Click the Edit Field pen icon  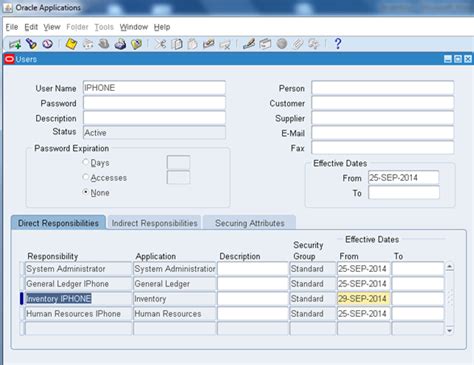[x=249, y=44]
